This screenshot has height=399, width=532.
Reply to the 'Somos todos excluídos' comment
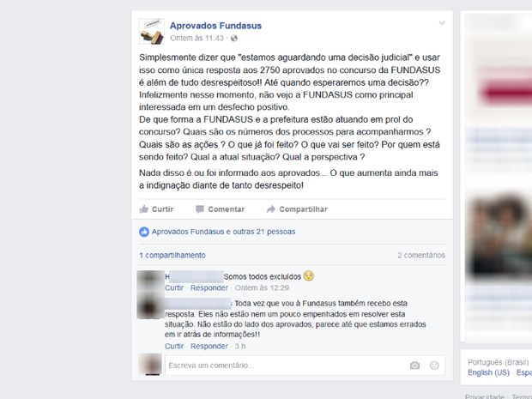[x=209, y=287]
